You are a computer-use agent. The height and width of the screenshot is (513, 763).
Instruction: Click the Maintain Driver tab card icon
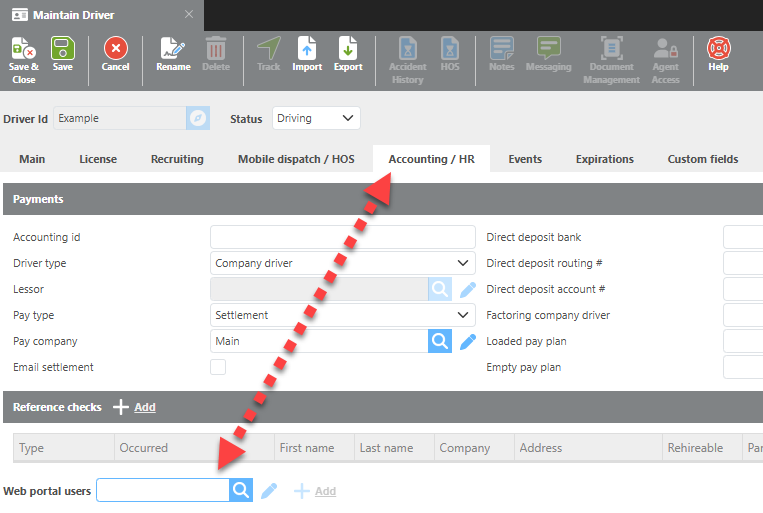point(20,15)
